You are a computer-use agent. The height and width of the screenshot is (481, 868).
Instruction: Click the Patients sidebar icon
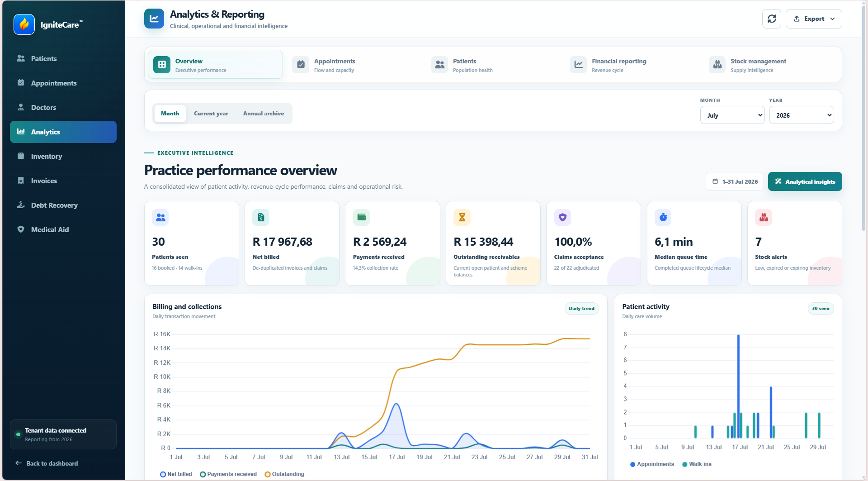click(x=21, y=58)
